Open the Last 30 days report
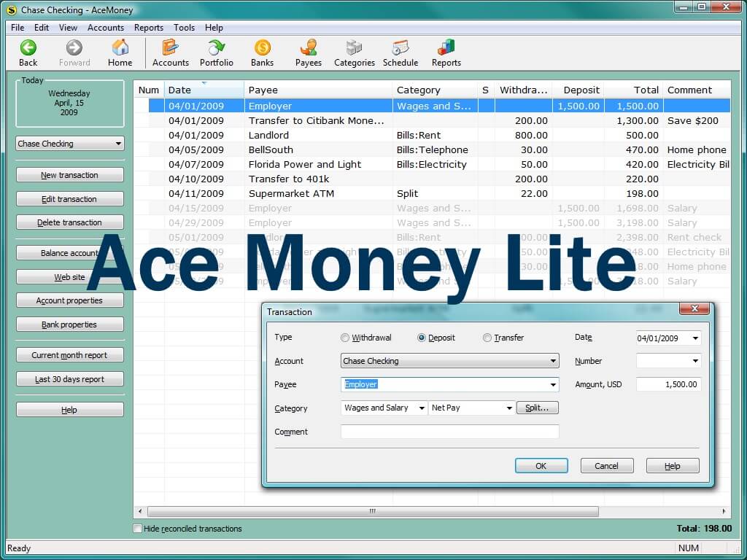 [x=70, y=379]
